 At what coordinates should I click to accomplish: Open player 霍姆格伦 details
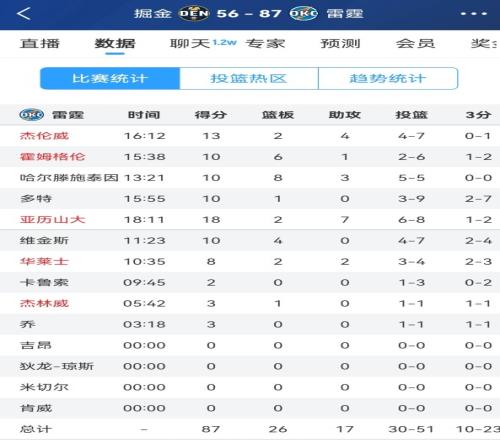pos(52,157)
